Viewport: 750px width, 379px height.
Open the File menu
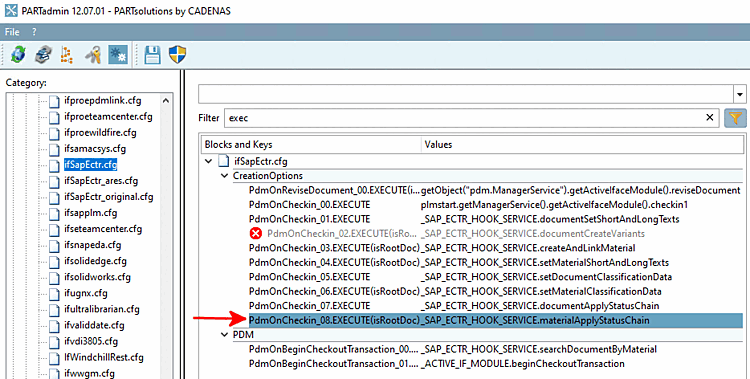click(x=12, y=32)
